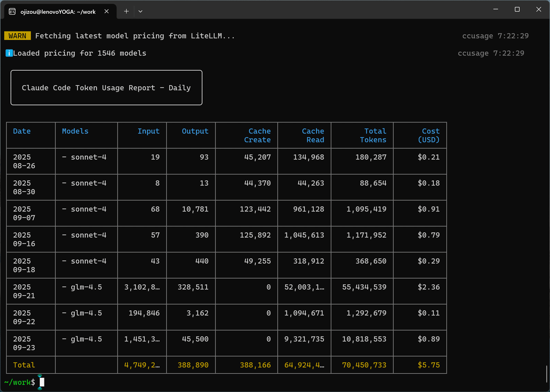Click the $2.36 cost value
The width and height of the screenshot is (550, 392).
pyautogui.click(x=429, y=287)
